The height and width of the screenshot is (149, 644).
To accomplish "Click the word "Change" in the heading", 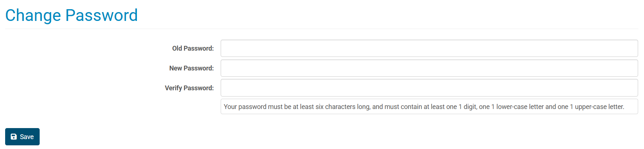I will [x=33, y=15].
